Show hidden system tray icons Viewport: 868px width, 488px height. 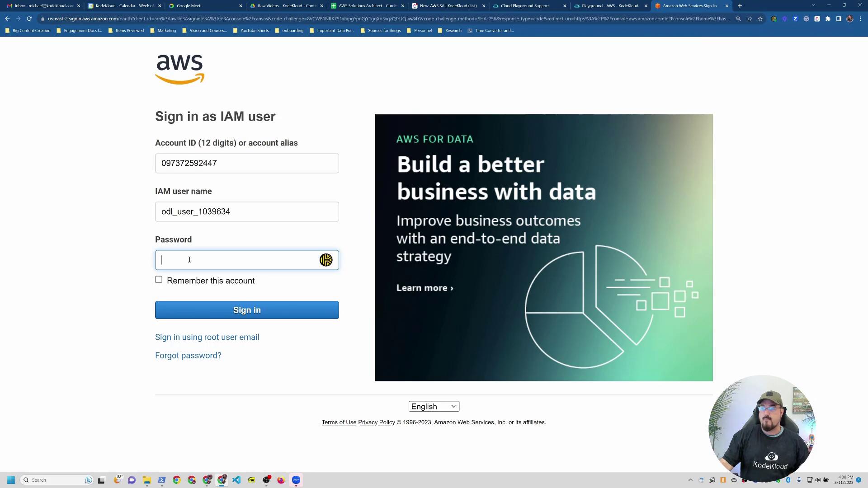pyautogui.click(x=690, y=480)
